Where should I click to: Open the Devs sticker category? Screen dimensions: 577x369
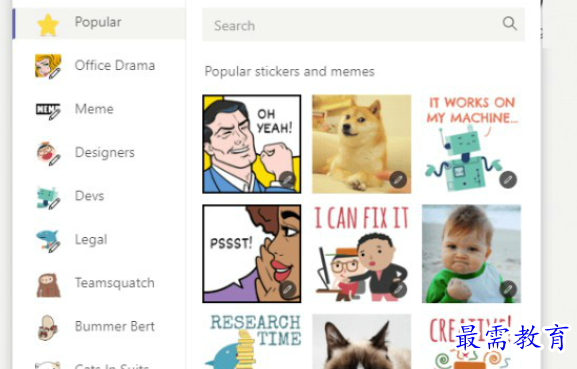pos(99,196)
